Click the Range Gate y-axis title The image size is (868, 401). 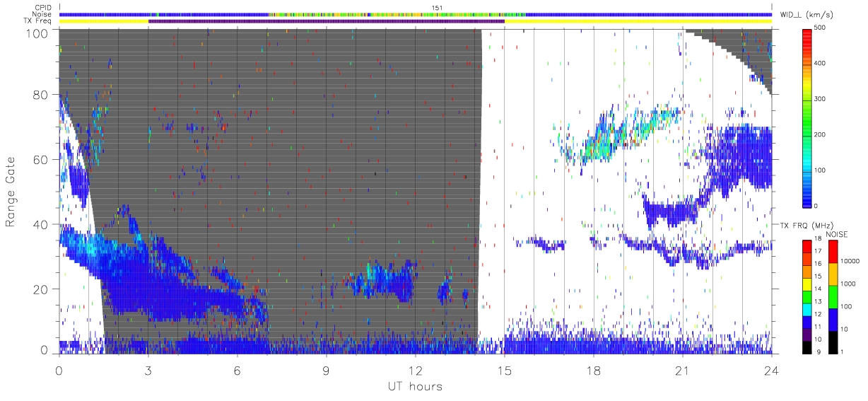tap(12, 190)
